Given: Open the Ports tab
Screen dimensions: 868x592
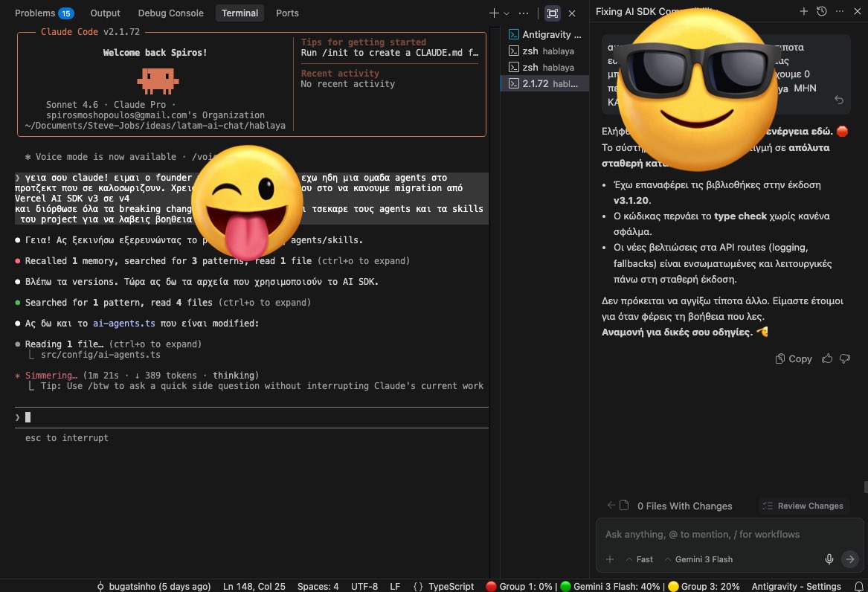Looking at the screenshot, I should 287,13.
